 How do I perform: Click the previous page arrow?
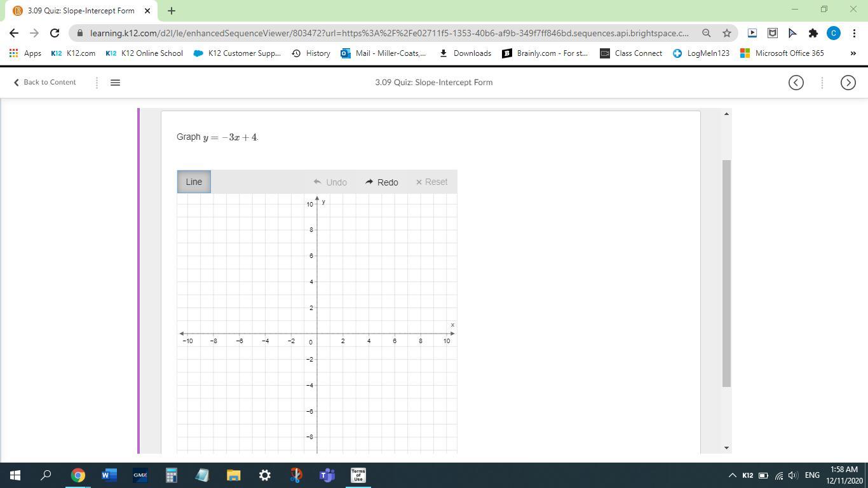795,82
